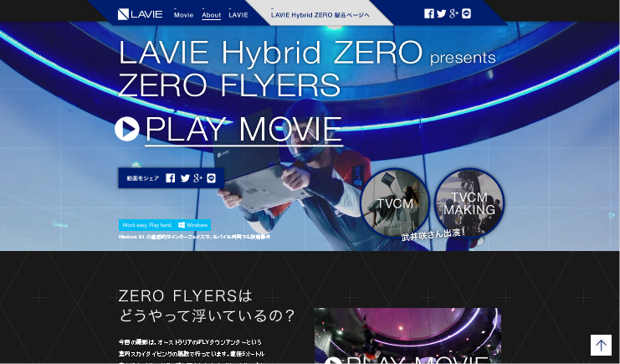Click the Work easy. Play hard. Windows banner
Viewport: 620px width, 364px height.
pos(165,225)
